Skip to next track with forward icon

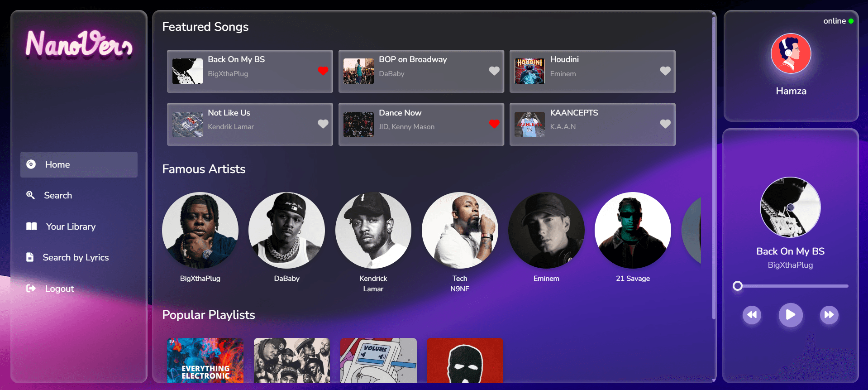point(829,315)
